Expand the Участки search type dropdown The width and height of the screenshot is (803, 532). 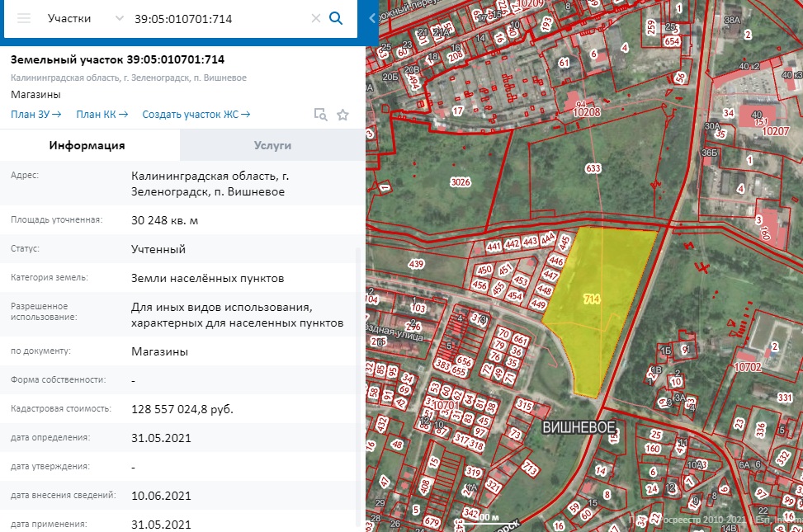click(x=119, y=18)
